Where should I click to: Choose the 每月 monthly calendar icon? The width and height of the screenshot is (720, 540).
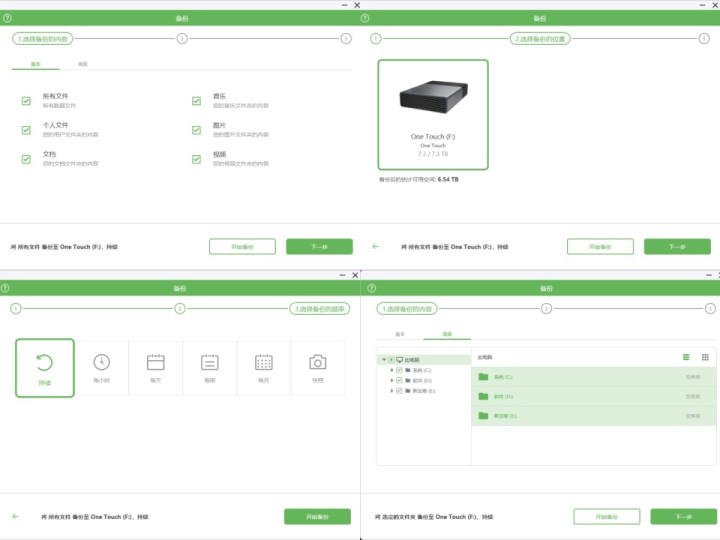263,363
